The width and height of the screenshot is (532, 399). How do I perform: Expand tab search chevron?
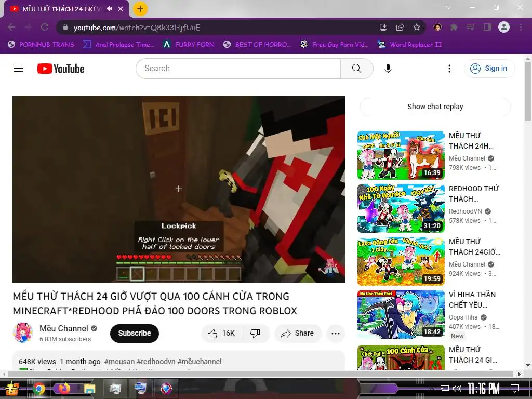point(448,7)
